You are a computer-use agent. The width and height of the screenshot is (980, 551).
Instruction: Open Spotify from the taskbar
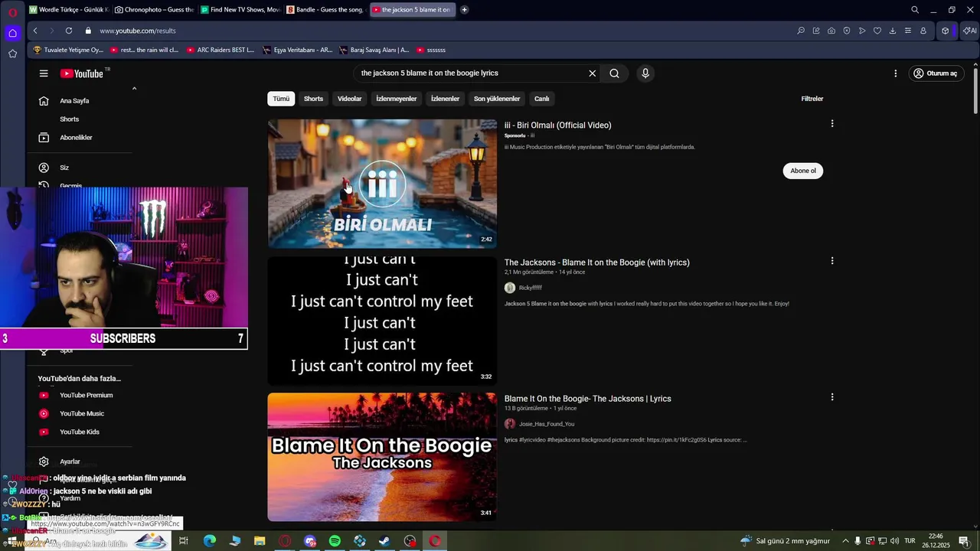click(x=335, y=541)
